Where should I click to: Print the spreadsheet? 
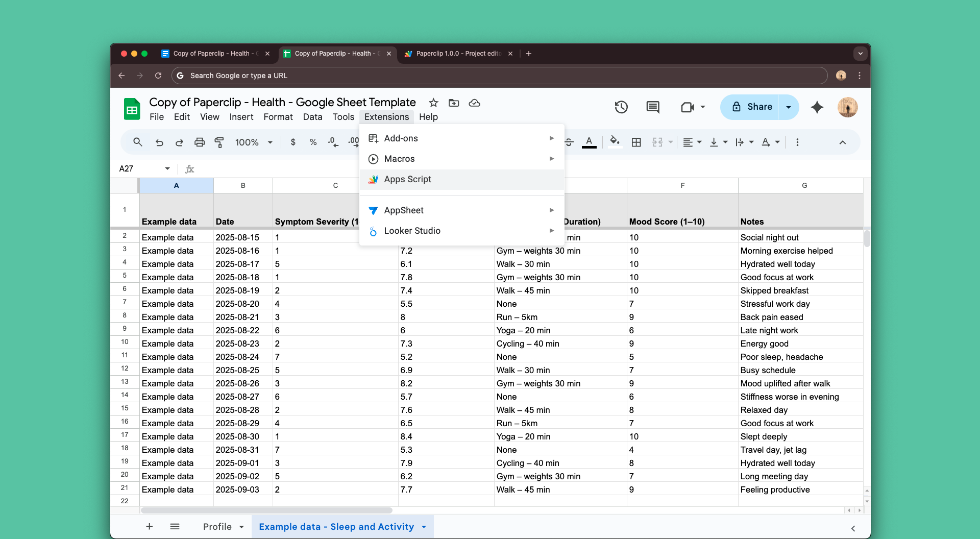[x=200, y=142]
